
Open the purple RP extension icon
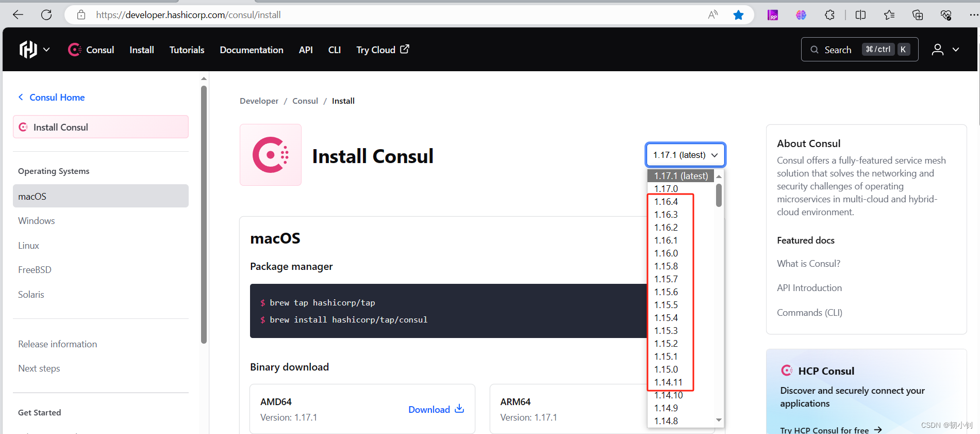[x=773, y=15]
